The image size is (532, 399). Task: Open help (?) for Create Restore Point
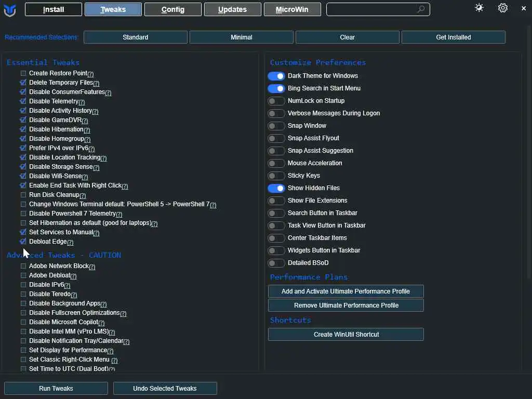click(90, 74)
